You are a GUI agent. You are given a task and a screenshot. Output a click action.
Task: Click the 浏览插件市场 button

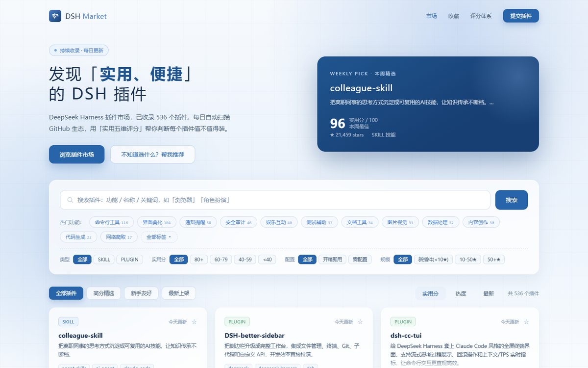pyautogui.click(x=76, y=155)
